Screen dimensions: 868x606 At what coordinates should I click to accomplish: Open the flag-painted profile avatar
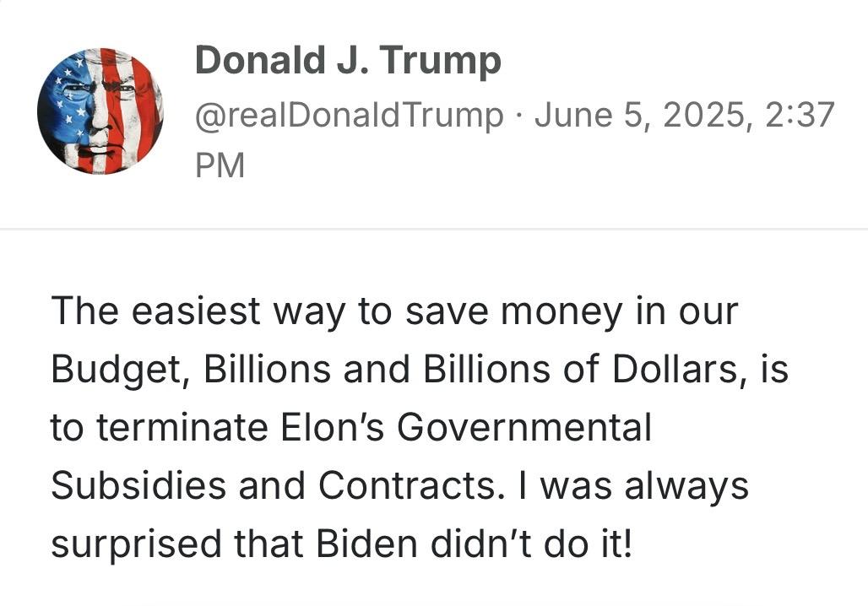pyautogui.click(x=100, y=111)
